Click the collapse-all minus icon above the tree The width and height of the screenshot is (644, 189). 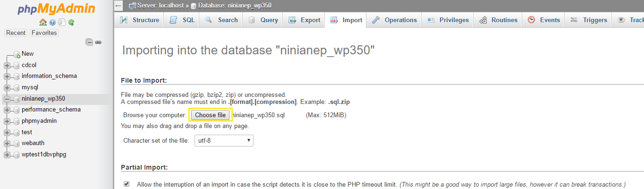click(x=89, y=42)
